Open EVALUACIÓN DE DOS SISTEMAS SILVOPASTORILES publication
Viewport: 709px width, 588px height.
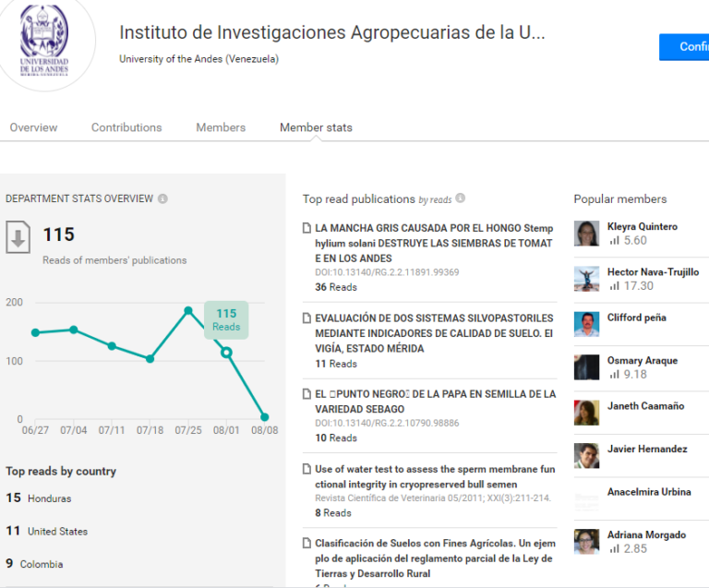tap(434, 333)
